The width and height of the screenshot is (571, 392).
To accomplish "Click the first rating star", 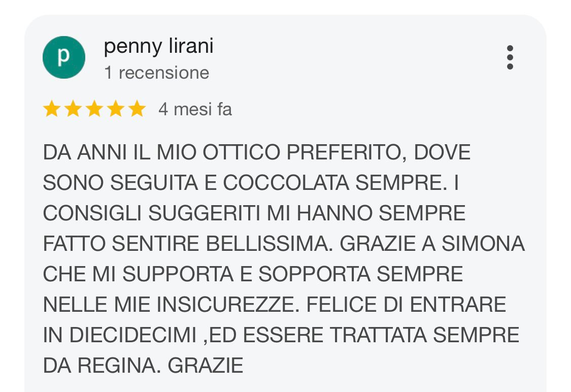I will [x=51, y=109].
